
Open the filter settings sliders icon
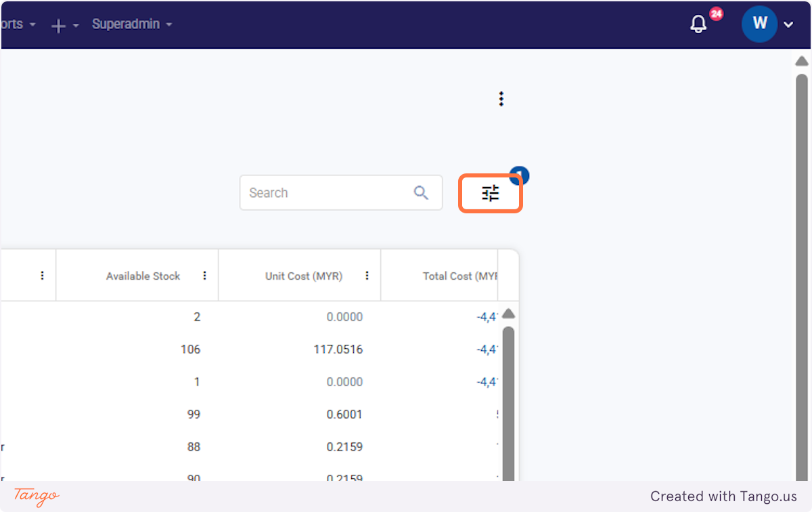pyautogui.click(x=491, y=194)
